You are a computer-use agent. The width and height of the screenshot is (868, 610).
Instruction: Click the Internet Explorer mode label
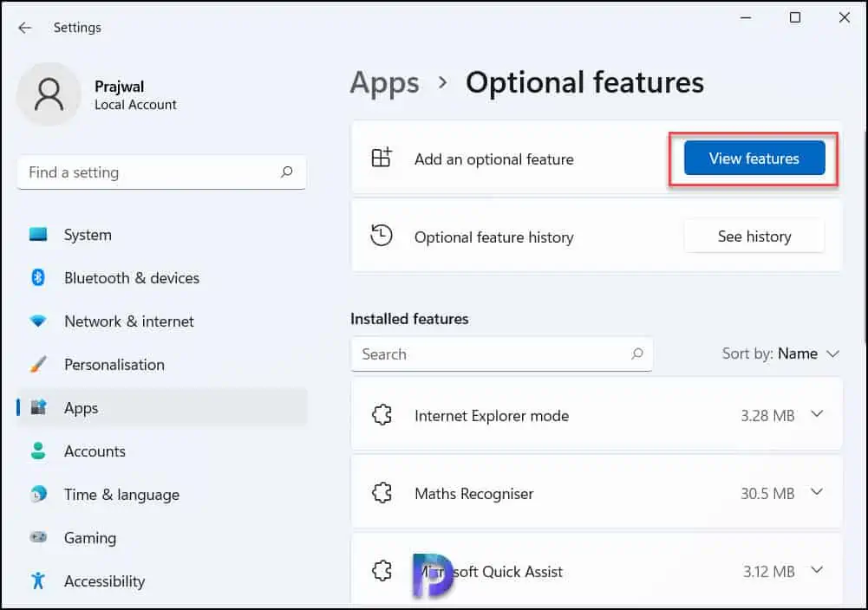(x=492, y=415)
